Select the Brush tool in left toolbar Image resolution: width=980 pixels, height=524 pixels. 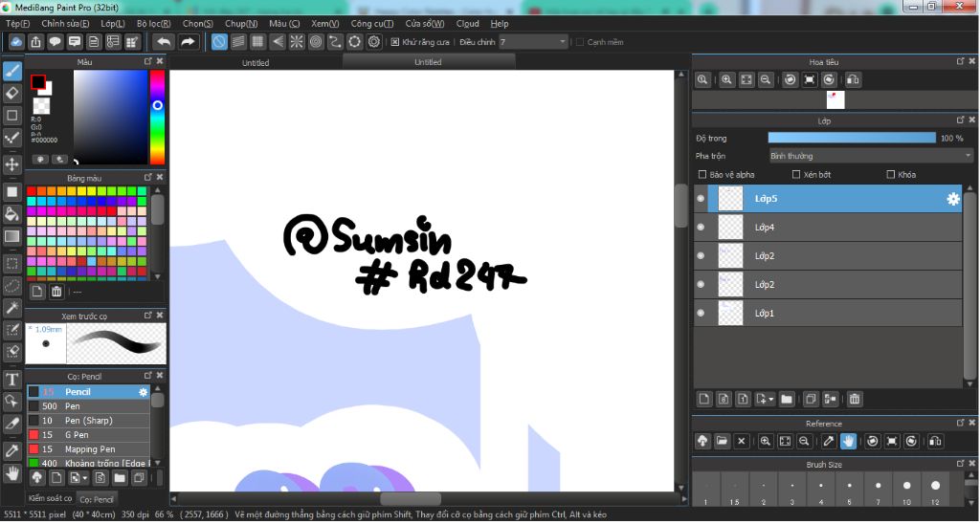[x=11, y=71]
